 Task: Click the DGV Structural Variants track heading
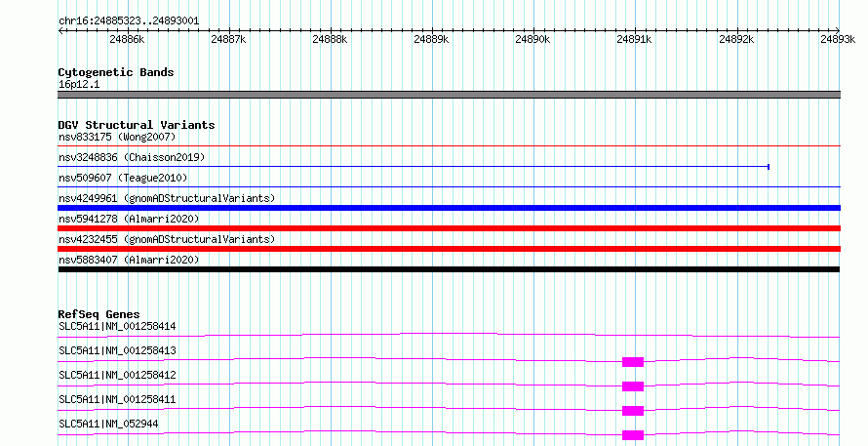[137, 125]
